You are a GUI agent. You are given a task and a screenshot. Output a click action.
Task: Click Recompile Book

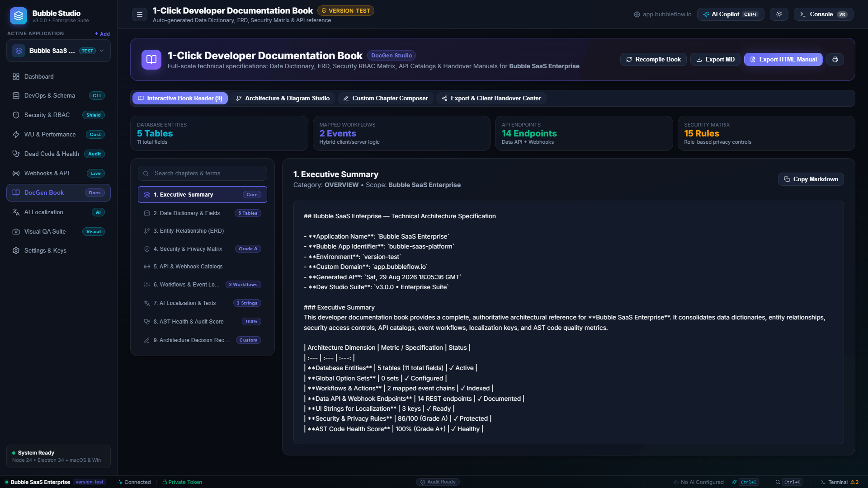[653, 60]
